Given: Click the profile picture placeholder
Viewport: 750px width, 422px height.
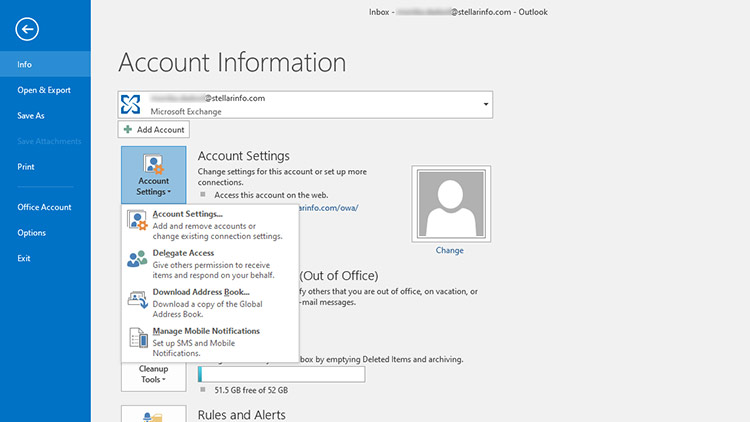Looking at the screenshot, I should 449,203.
